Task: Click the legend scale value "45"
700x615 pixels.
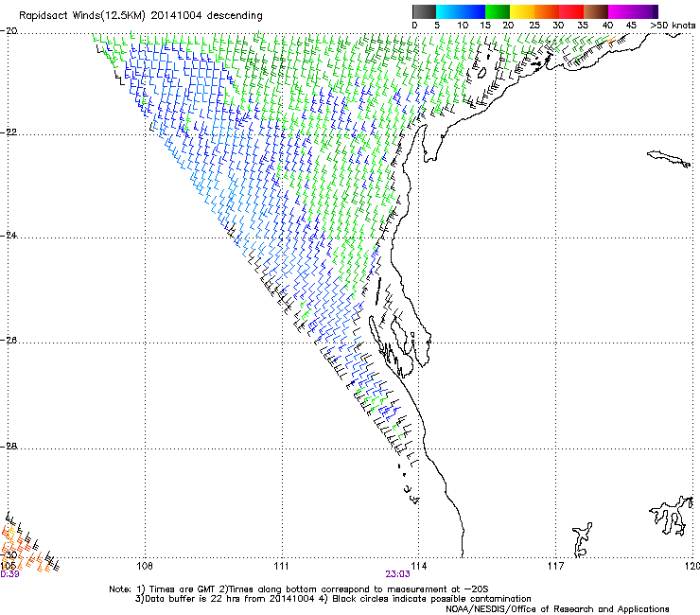Action: tap(631, 26)
